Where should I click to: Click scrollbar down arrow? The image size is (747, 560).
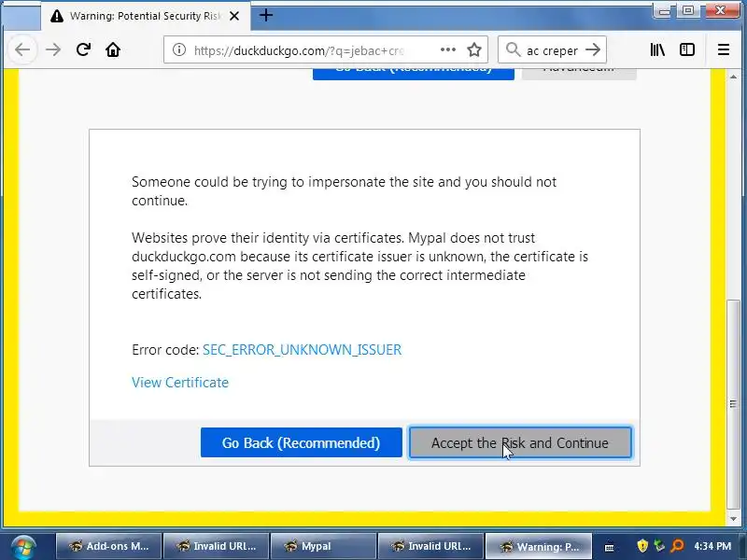click(734, 519)
